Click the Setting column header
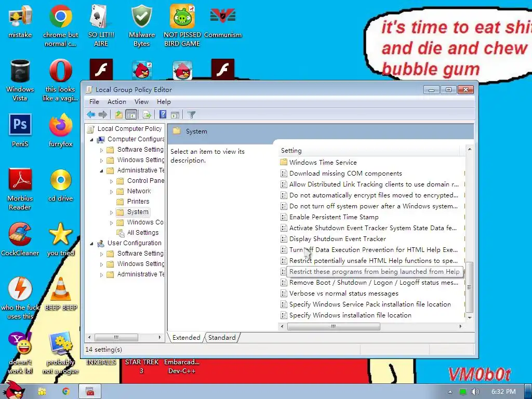 pyautogui.click(x=370, y=150)
